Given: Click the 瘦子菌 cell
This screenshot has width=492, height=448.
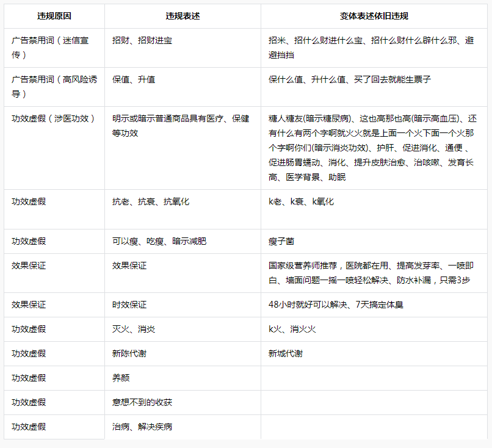Looking at the screenshot, I should click(374, 241).
